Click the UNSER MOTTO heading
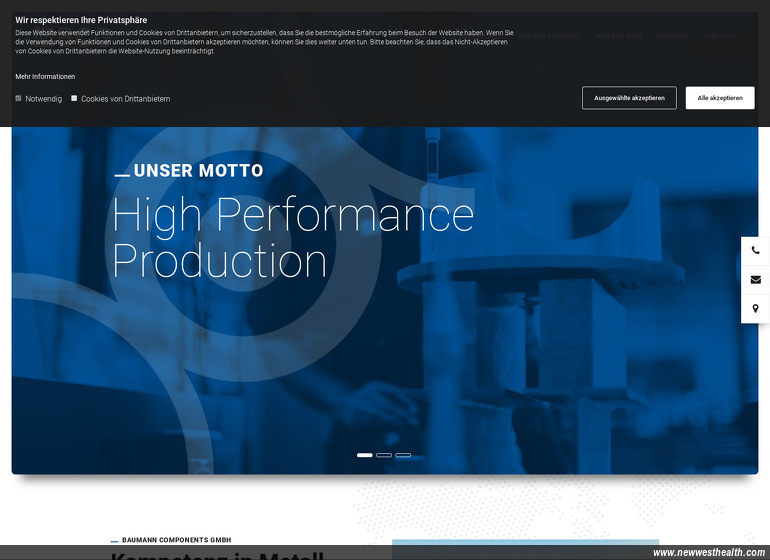The image size is (770, 560). (198, 170)
